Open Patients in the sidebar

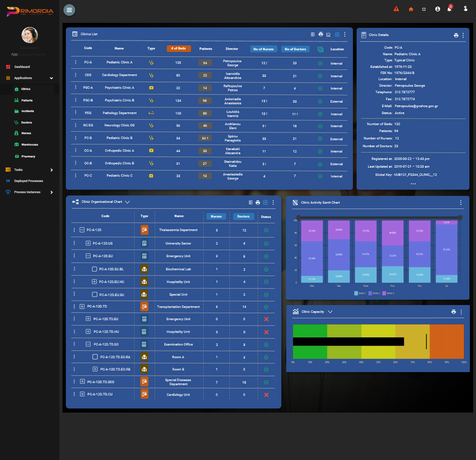(27, 100)
